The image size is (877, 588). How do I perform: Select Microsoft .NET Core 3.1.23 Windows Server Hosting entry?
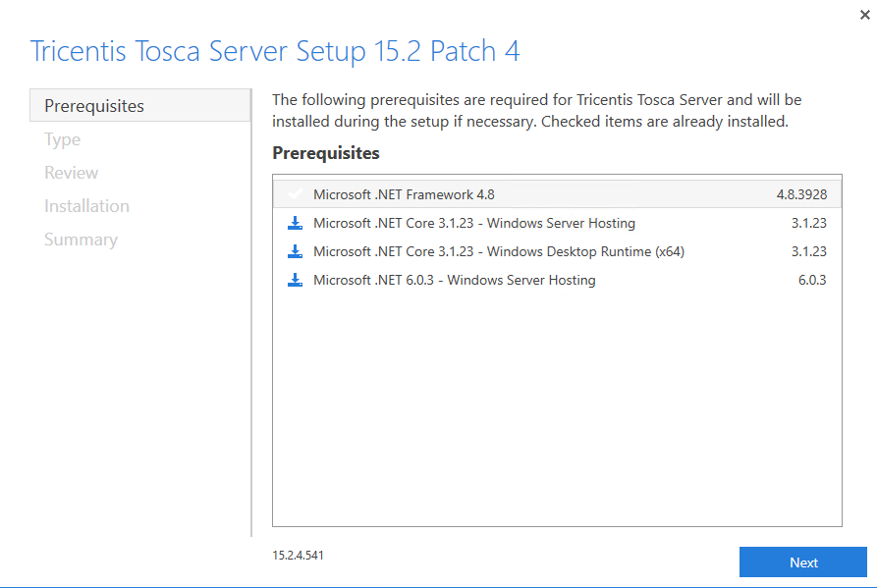473,223
